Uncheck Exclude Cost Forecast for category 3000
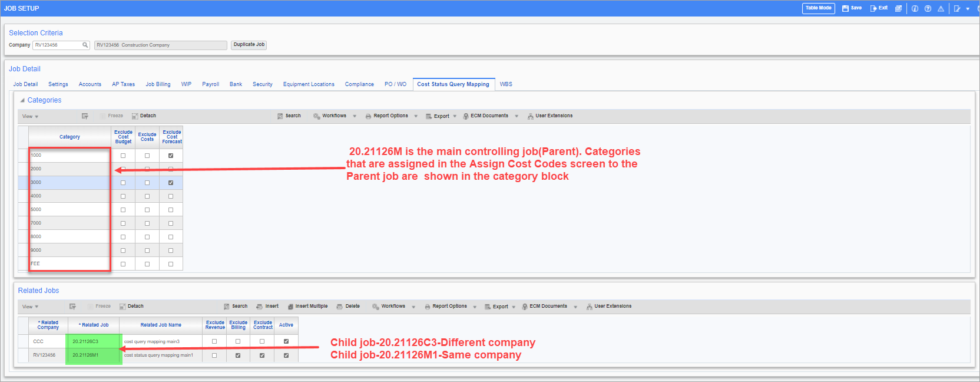 171,183
